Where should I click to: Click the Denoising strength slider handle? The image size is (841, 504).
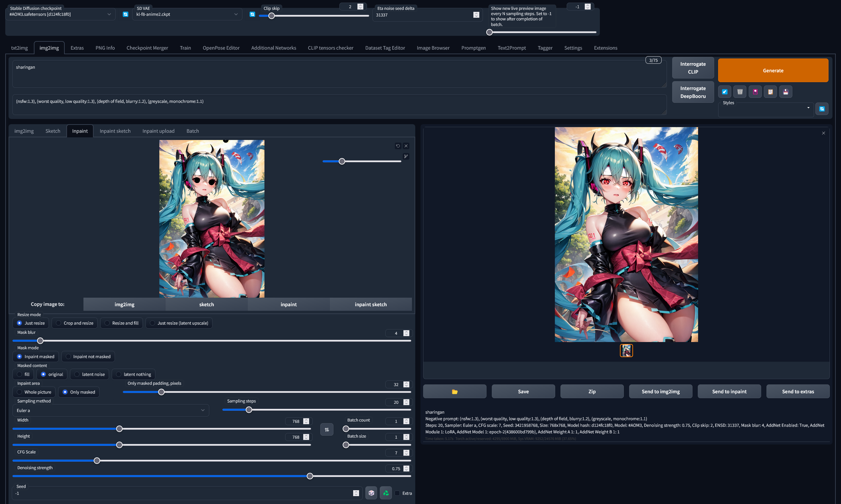pyautogui.click(x=310, y=476)
